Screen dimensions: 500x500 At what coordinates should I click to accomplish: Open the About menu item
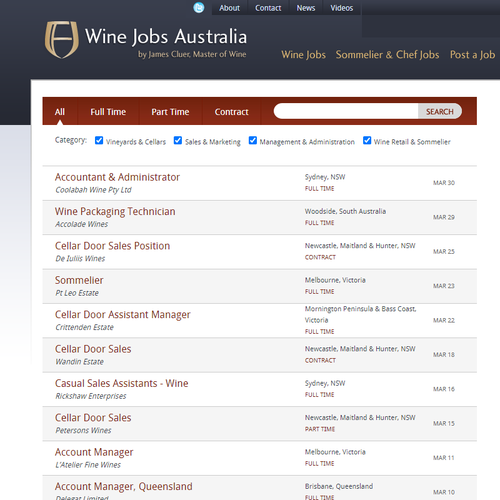coord(229,8)
